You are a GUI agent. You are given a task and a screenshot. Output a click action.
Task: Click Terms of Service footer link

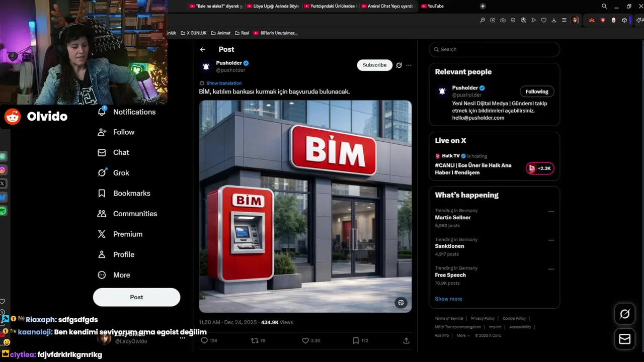[x=449, y=318]
